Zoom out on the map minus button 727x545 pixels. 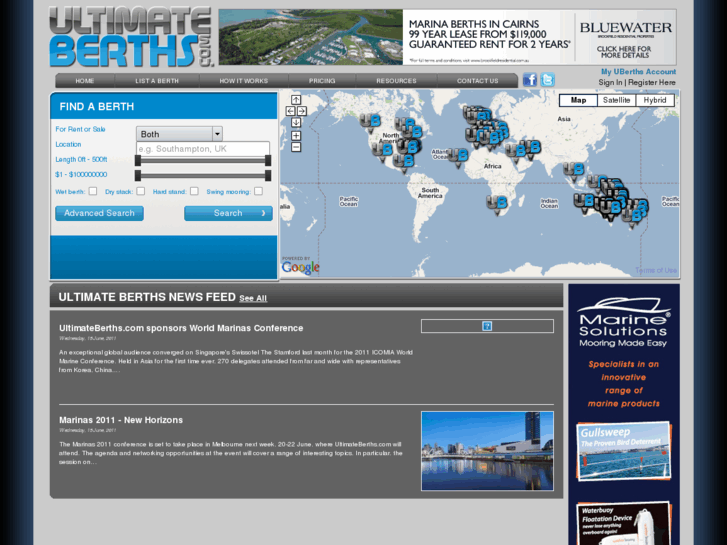[x=296, y=147]
